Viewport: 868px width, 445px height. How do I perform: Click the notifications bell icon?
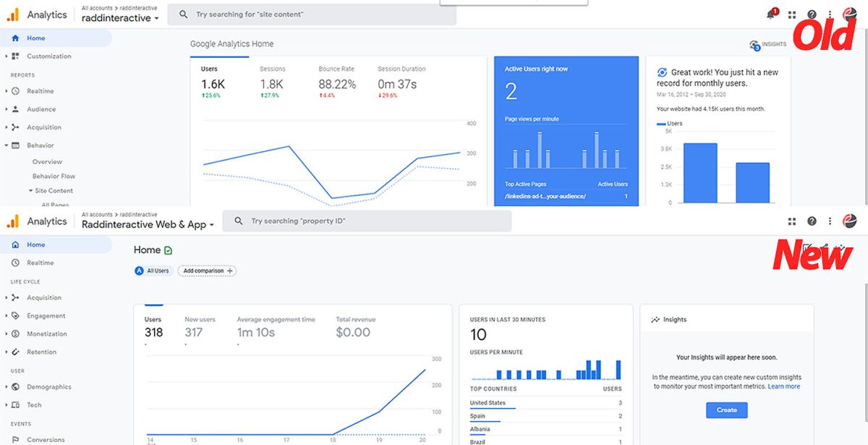coord(769,14)
